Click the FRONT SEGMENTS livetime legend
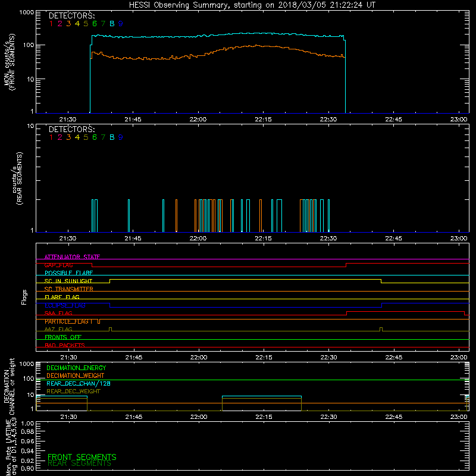The width and height of the screenshot is (476, 476). (82, 457)
